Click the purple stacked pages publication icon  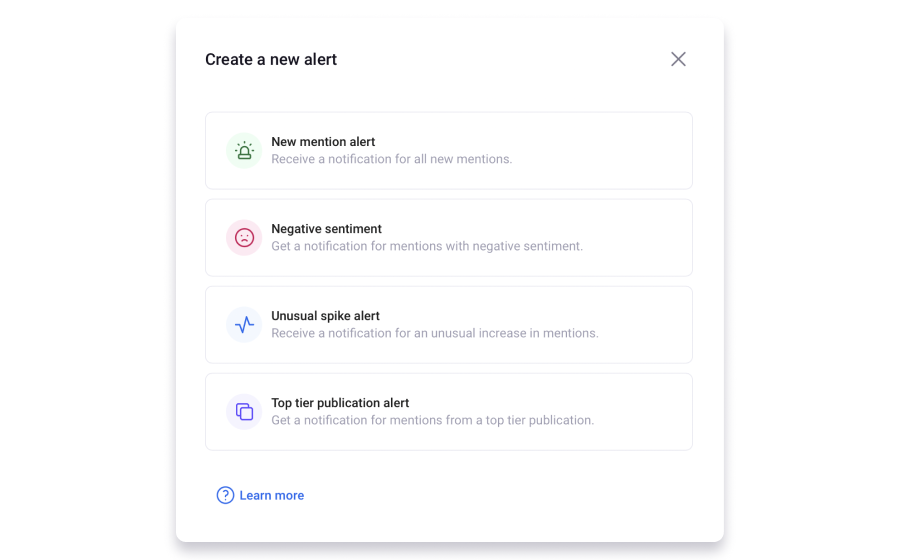244,411
